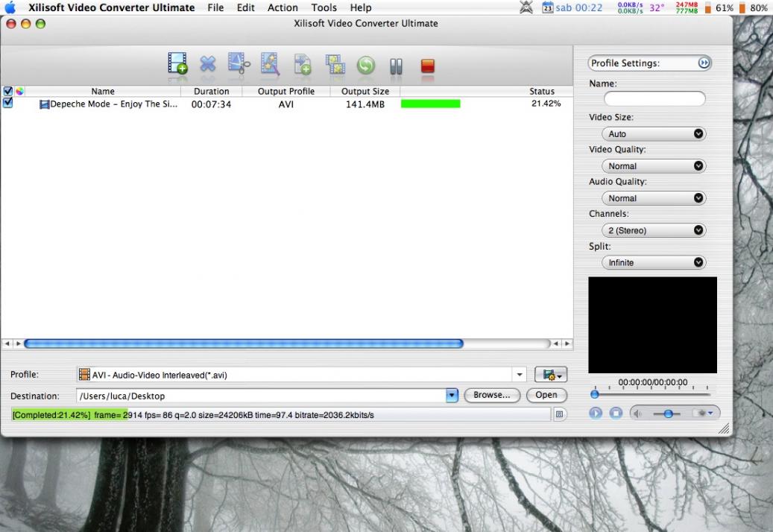Sort list by Name column header
Viewport: 773px width, 532px height.
click(x=103, y=91)
